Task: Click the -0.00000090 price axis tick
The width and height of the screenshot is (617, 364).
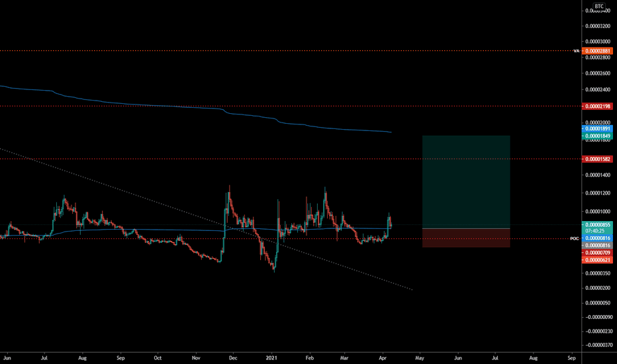Action: (598, 317)
